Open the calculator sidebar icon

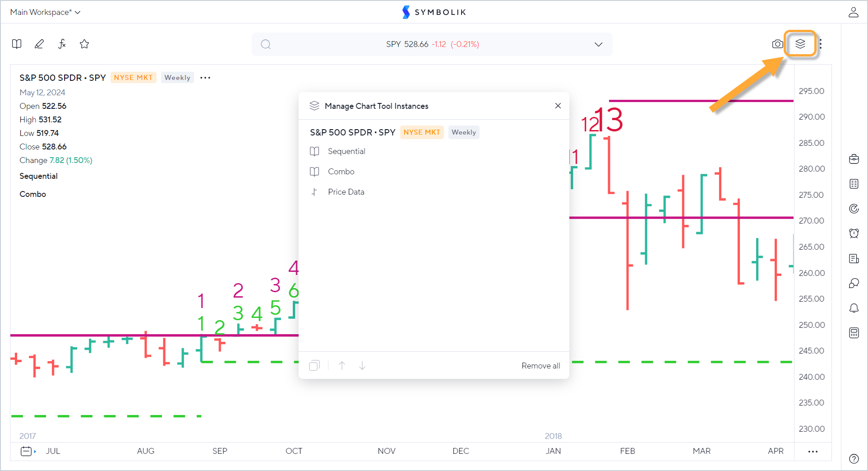click(854, 333)
